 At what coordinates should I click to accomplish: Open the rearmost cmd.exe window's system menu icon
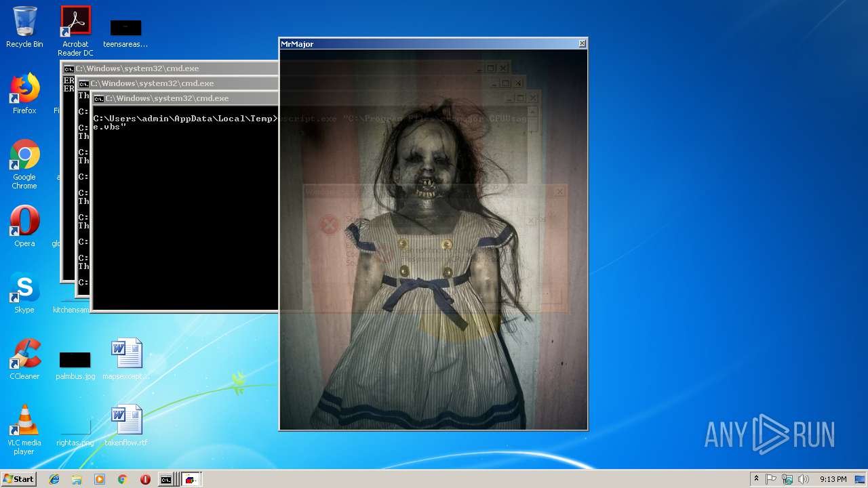click(x=68, y=68)
